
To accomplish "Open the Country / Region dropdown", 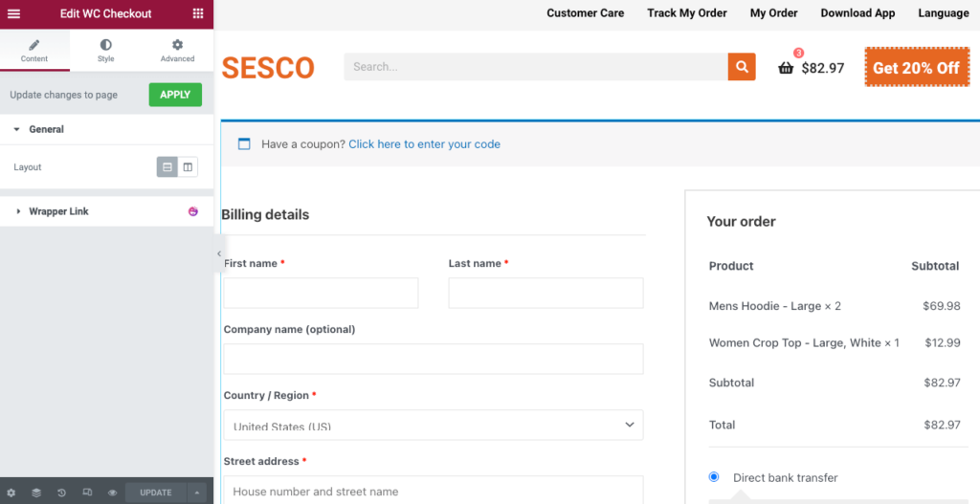I will coord(433,425).
